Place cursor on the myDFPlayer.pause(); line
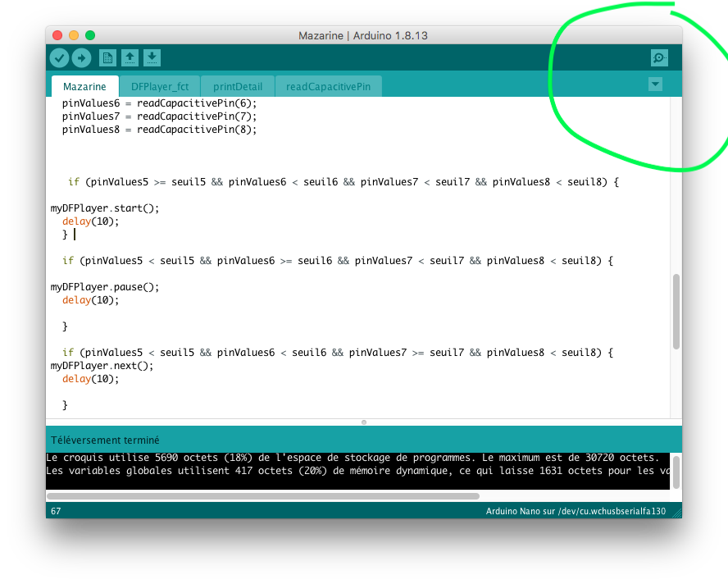 [x=105, y=287]
